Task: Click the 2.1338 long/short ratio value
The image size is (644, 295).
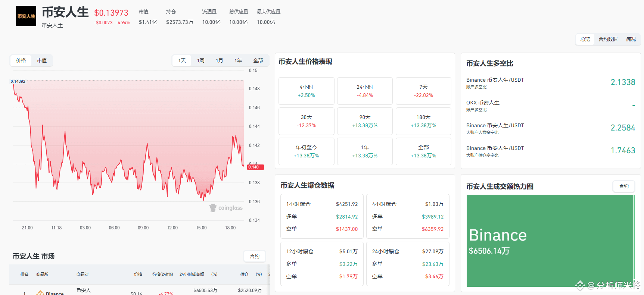Action: tap(623, 82)
